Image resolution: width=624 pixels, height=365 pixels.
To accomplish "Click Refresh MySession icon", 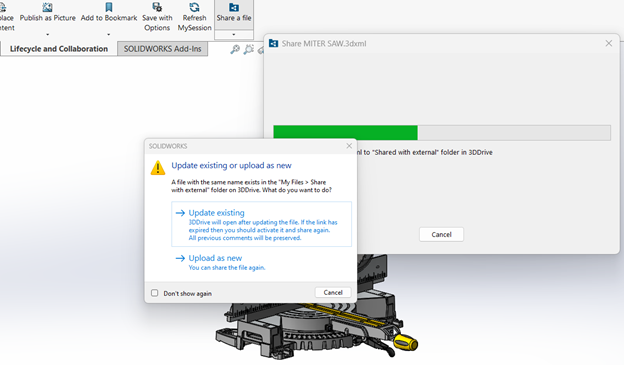I will (194, 7).
